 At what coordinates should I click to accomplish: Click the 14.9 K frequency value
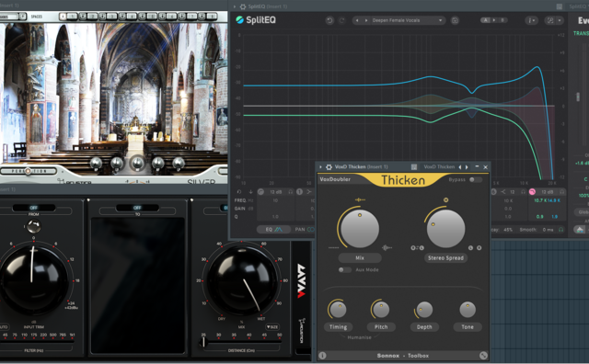click(x=554, y=200)
